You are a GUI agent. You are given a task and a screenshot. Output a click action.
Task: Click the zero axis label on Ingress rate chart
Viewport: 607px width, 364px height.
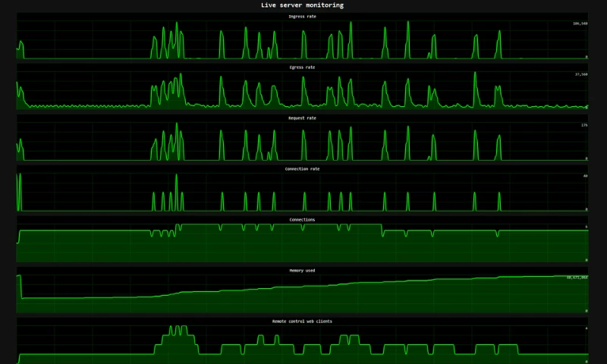586,57
